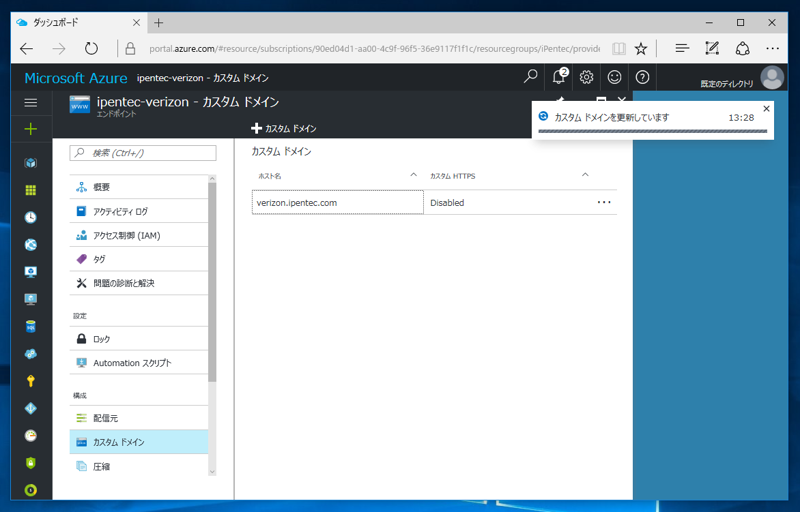Click + カスタム ドメイン add button
Image resolution: width=800 pixels, height=512 pixels.
point(284,129)
